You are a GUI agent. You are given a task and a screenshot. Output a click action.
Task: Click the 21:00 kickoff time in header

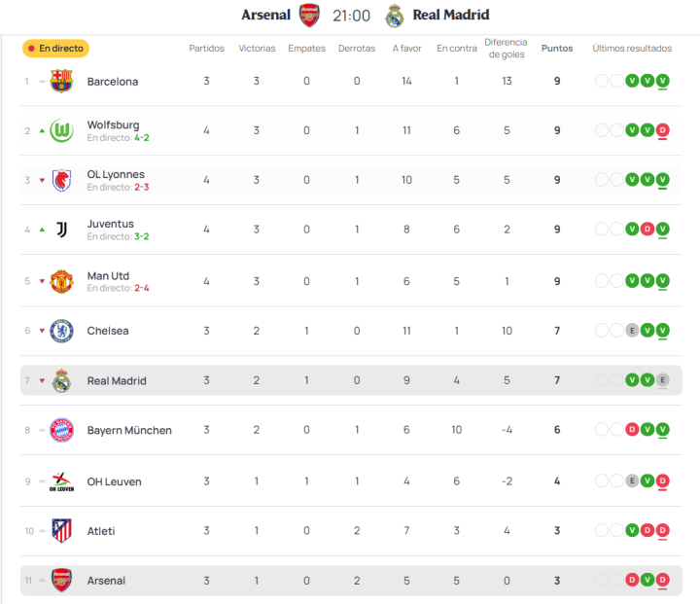point(351,16)
